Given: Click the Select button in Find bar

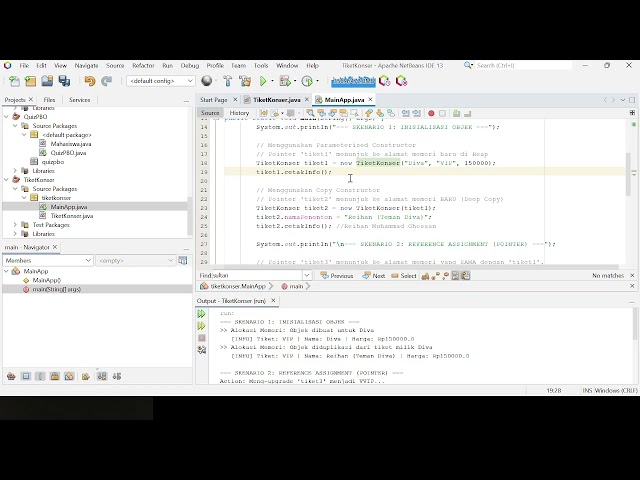Looking at the screenshot, I should 404,276.
